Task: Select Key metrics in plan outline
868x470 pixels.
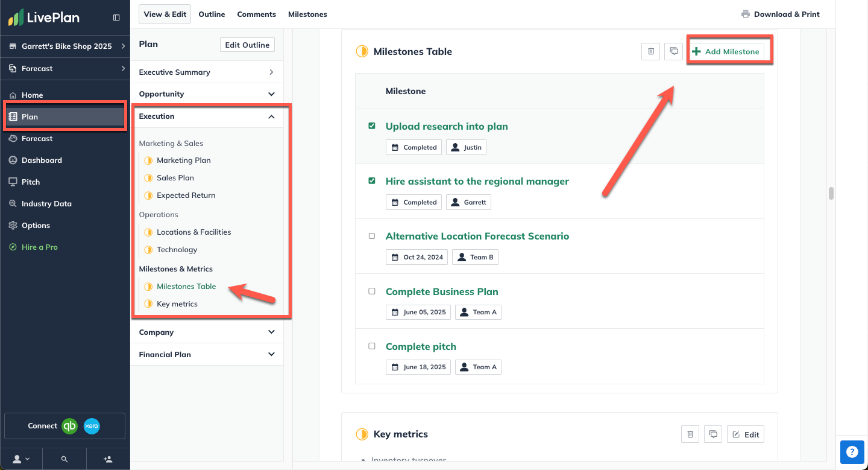Action: click(177, 304)
